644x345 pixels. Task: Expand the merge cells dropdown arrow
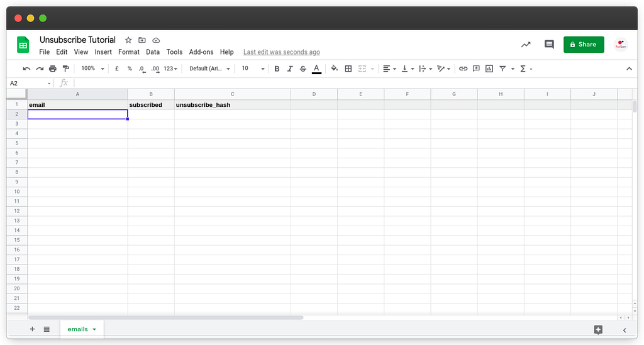(372, 69)
